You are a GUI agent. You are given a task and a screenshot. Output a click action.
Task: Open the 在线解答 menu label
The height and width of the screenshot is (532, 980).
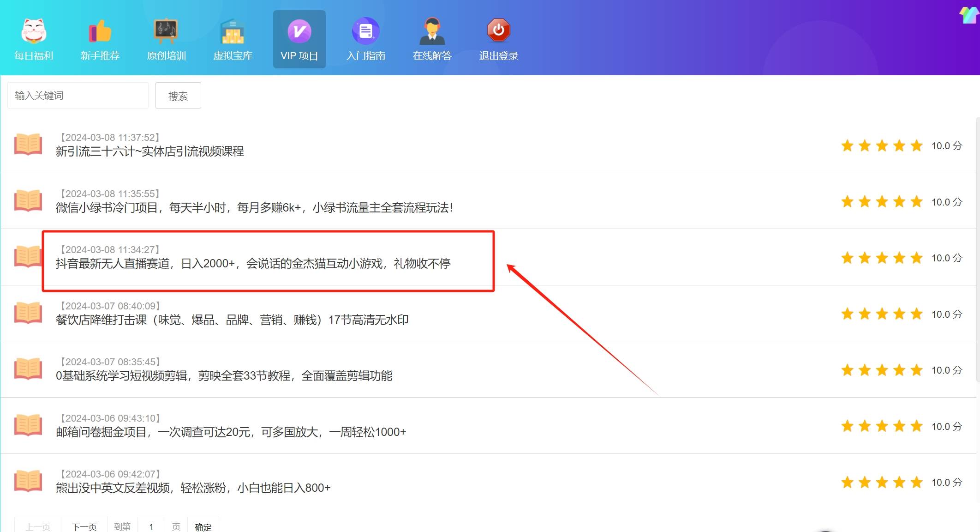point(432,56)
